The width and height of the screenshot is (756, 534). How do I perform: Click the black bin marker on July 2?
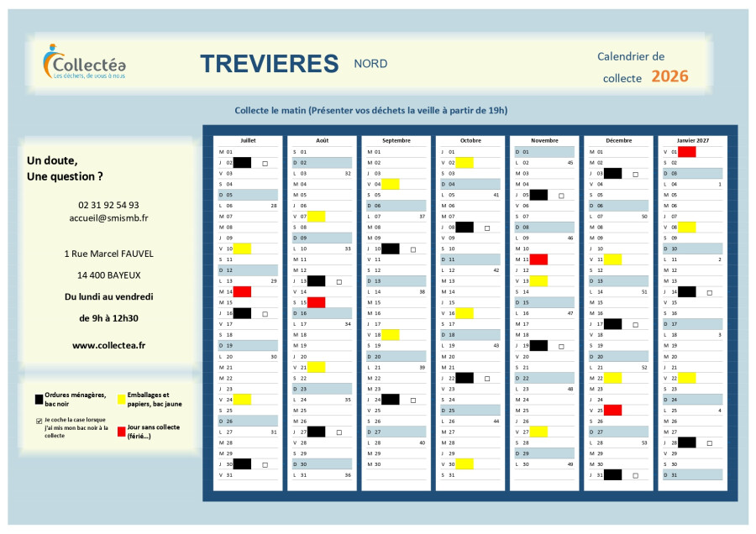tap(242, 162)
